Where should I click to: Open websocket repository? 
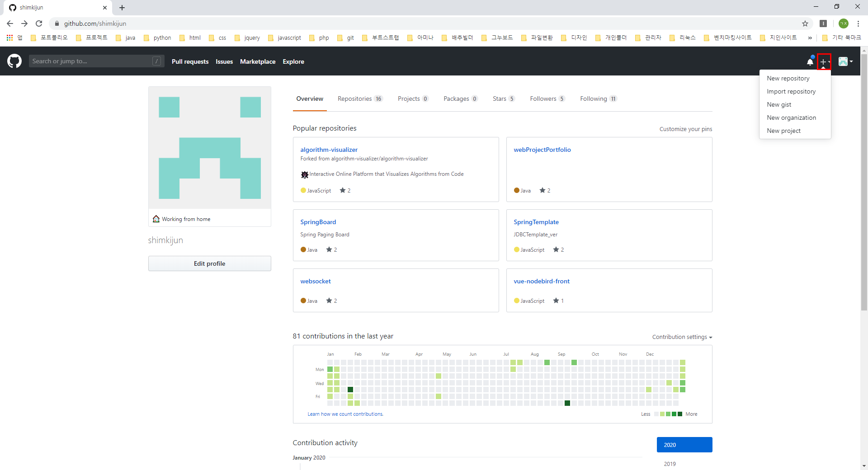pyautogui.click(x=316, y=281)
